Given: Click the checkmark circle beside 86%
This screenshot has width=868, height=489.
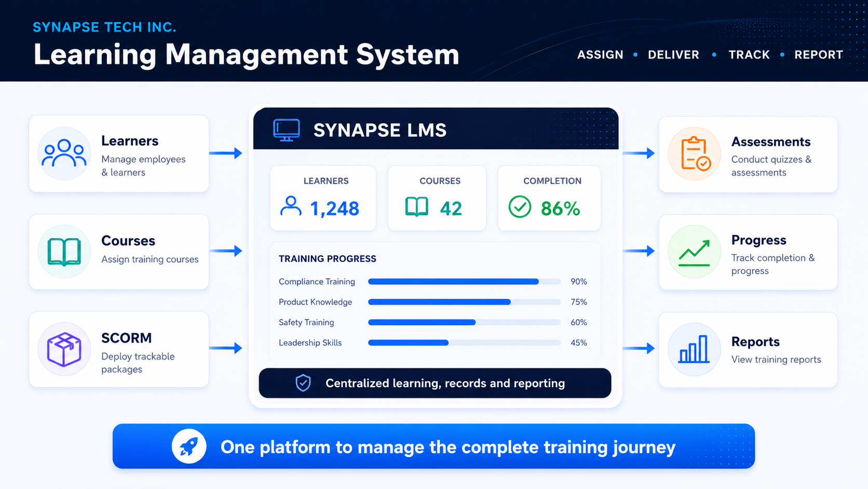Looking at the screenshot, I should point(520,207).
